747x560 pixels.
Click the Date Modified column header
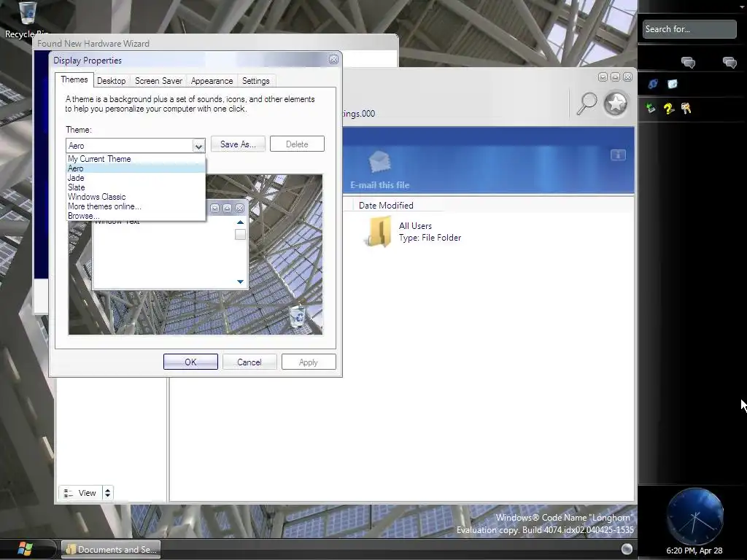(386, 205)
